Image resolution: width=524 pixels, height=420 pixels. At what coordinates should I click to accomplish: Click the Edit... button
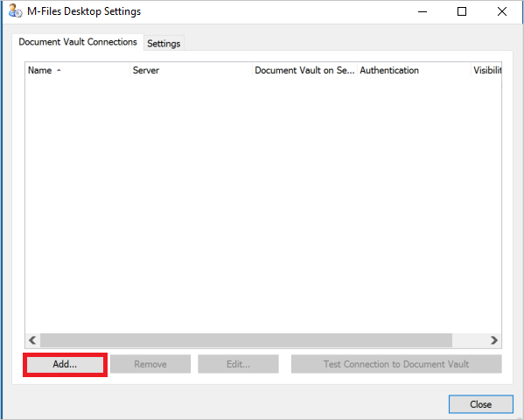pyautogui.click(x=238, y=364)
